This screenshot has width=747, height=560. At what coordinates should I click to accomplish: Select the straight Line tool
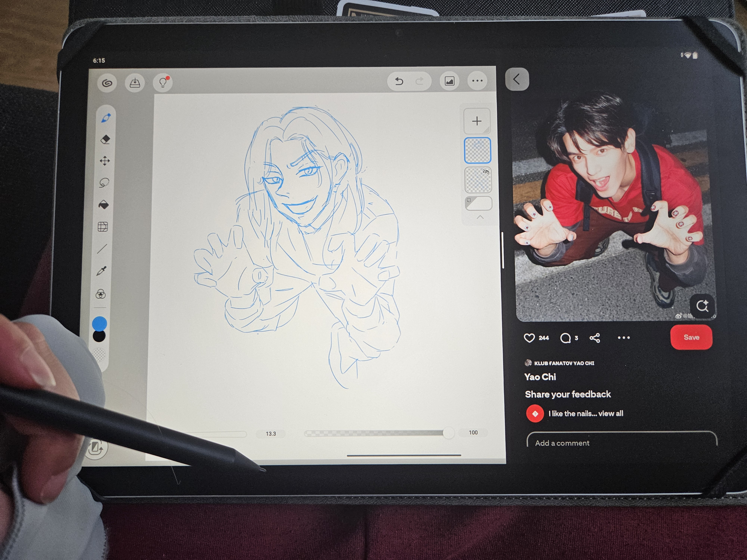[x=102, y=249]
